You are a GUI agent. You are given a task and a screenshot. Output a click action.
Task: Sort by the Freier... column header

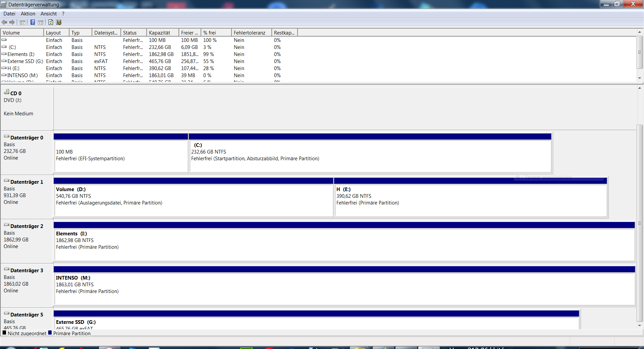pyautogui.click(x=190, y=33)
